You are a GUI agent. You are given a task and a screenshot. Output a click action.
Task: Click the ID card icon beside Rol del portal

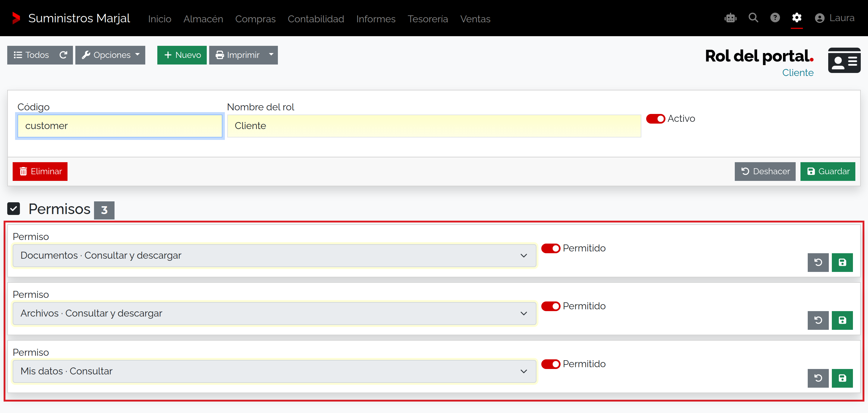tap(844, 60)
